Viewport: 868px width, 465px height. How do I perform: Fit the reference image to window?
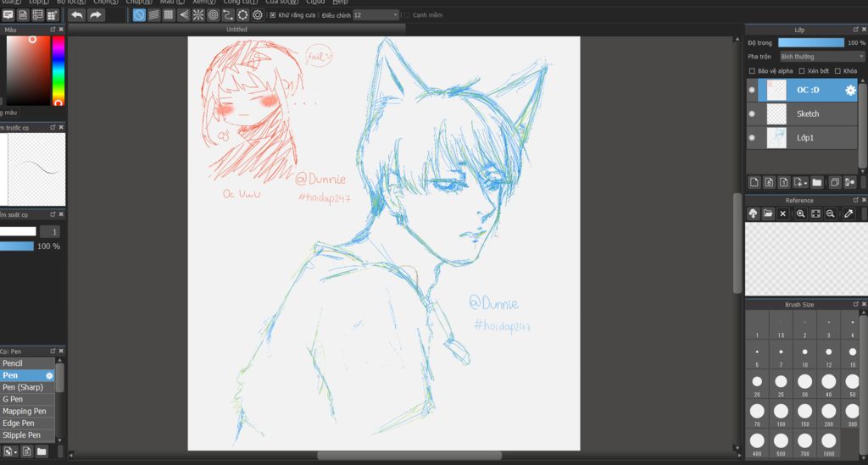pyautogui.click(x=815, y=213)
